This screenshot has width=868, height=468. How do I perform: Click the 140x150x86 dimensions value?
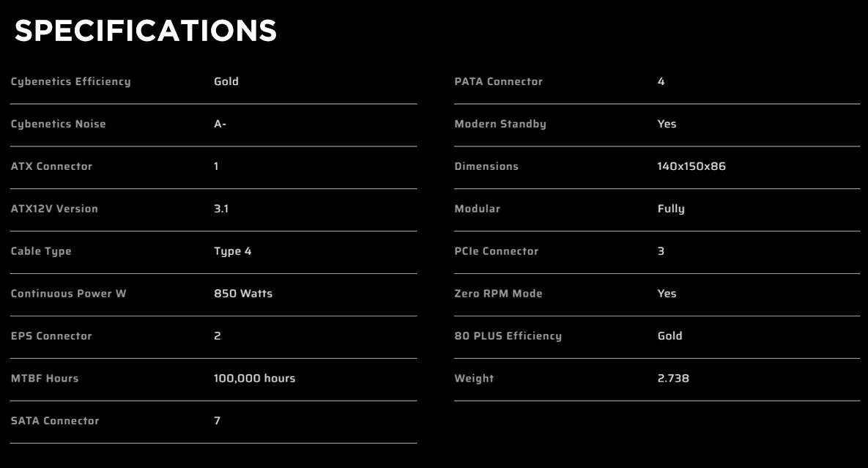tap(691, 166)
